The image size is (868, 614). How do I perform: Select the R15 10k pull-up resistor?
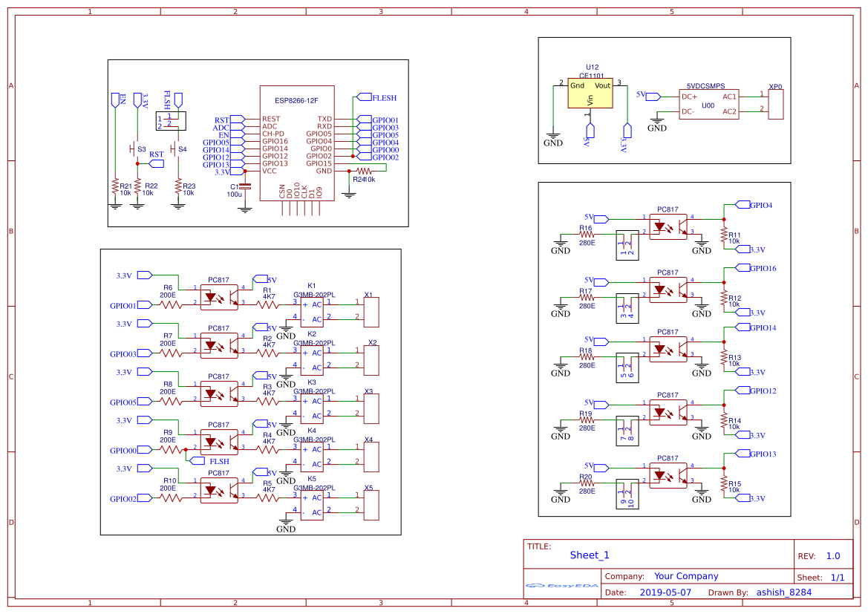[x=724, y=483]
